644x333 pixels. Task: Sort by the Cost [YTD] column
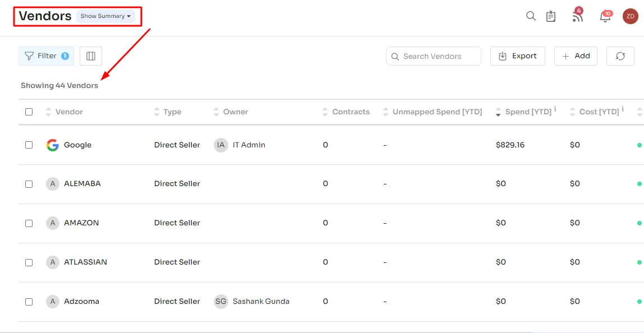point(573,112)
